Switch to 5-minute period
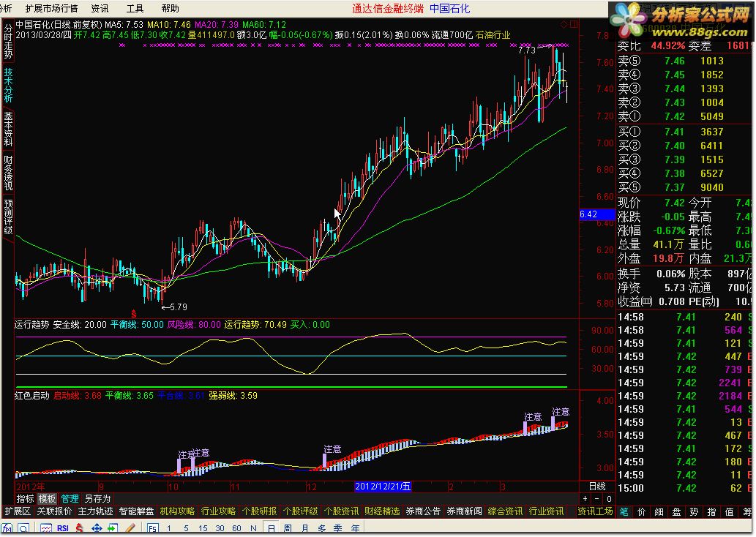This screenshot has width=756, height=537. [x=186, y=528]
